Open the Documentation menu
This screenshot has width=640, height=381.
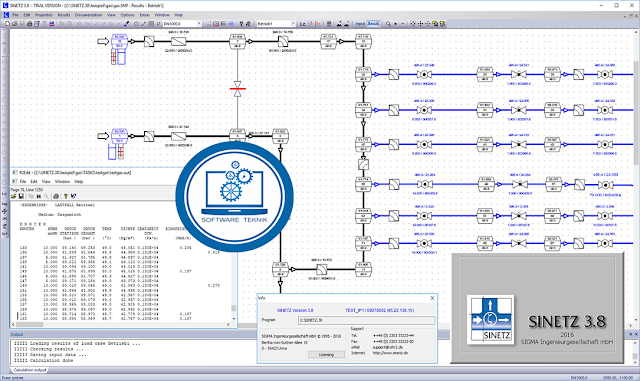pyautogui.click(x=89, y=15)
